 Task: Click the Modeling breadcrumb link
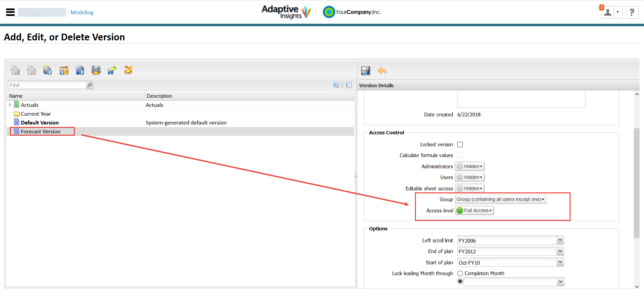[x=82, y=12]
